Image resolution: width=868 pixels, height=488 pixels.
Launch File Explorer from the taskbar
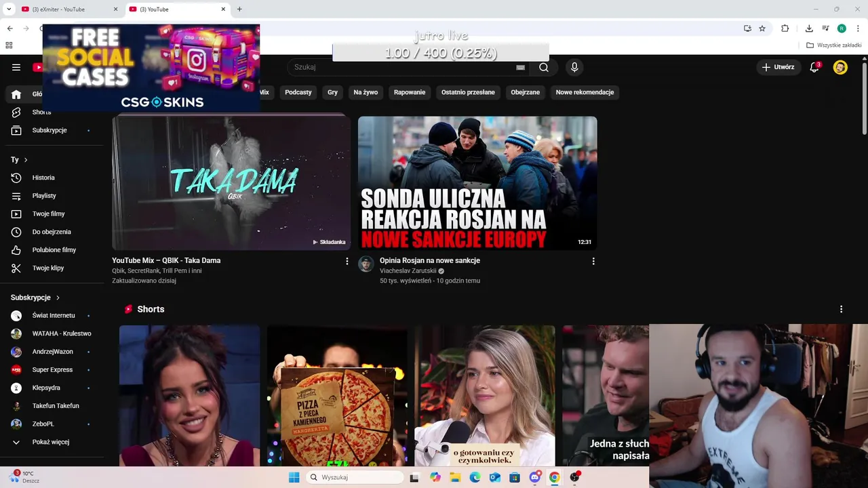click(455, 477)
